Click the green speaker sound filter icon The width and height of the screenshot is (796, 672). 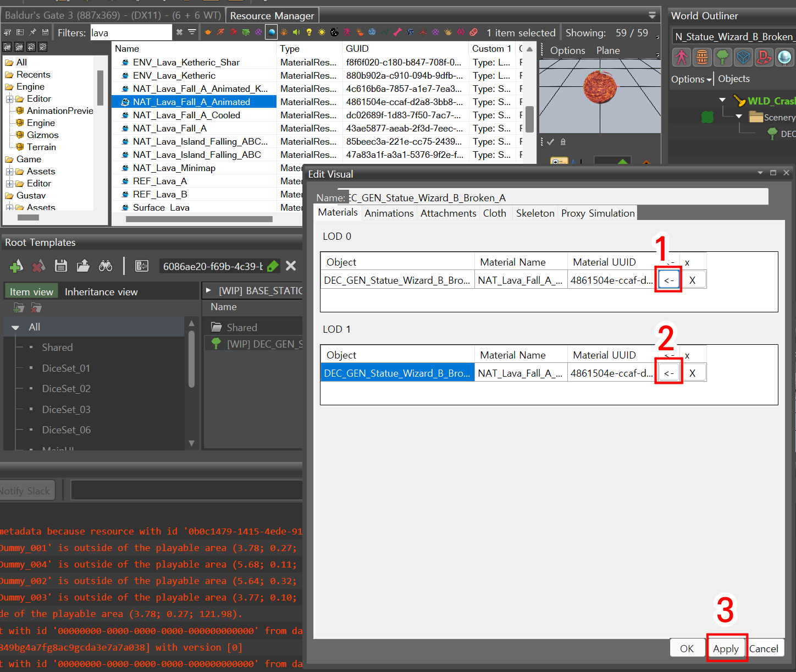coord(296,32)
